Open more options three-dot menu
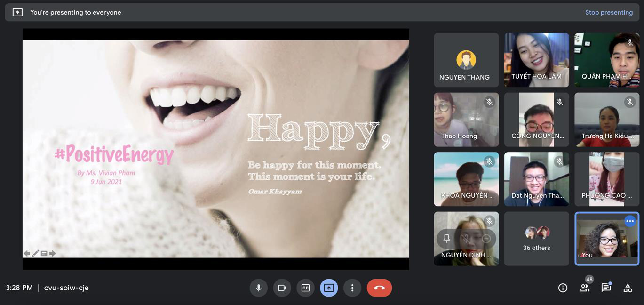 point(352,288)
